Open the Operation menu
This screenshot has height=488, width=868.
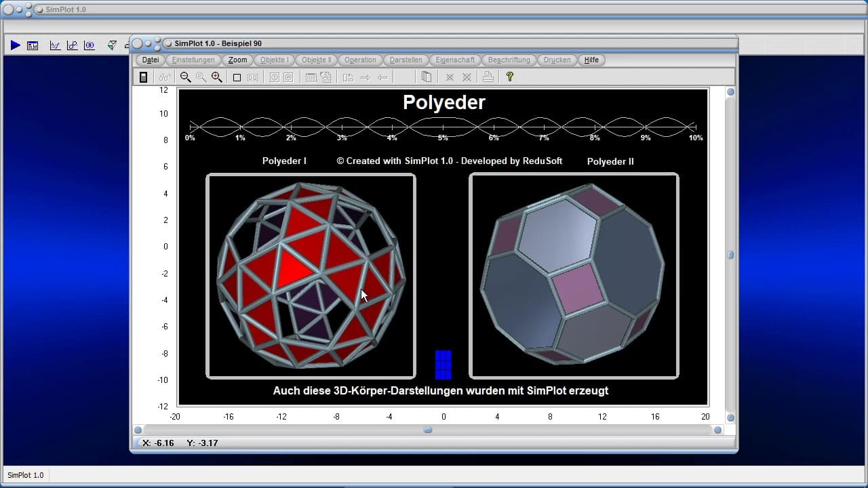pos(360,60)
